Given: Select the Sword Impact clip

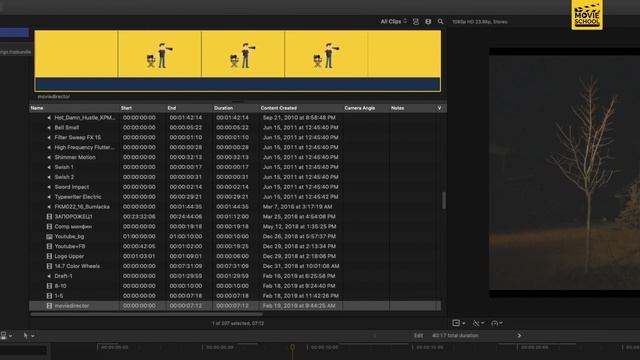Looking at the screenshot, I should tap(235, 187).
